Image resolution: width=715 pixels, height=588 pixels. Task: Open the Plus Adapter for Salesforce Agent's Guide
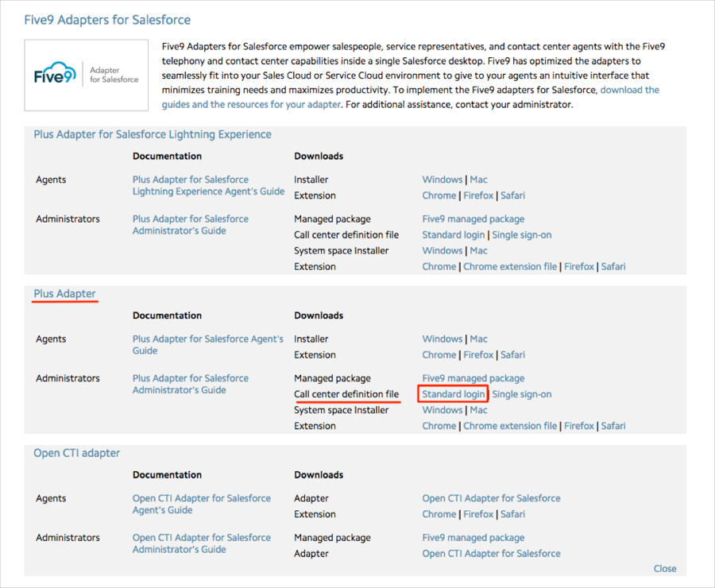[207, 345]
